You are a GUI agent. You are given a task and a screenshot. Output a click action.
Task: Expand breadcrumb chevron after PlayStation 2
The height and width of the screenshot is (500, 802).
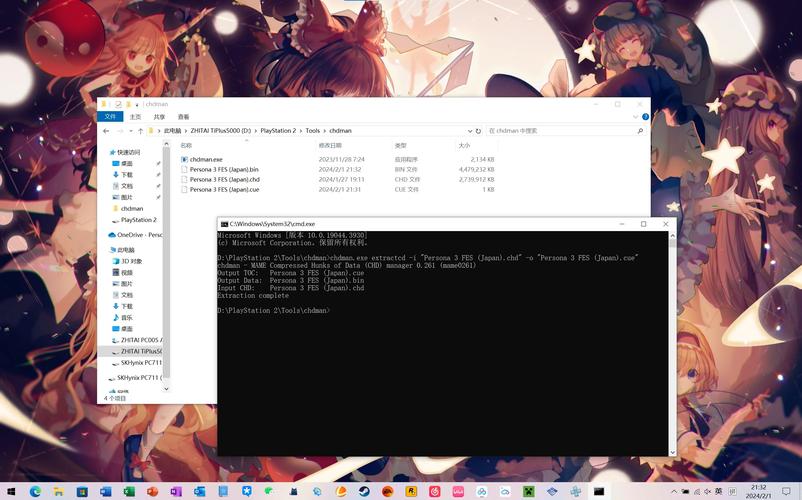coord(301,131)
